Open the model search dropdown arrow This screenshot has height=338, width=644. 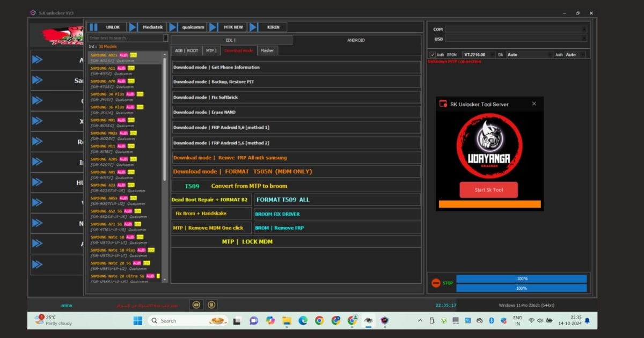166,38
